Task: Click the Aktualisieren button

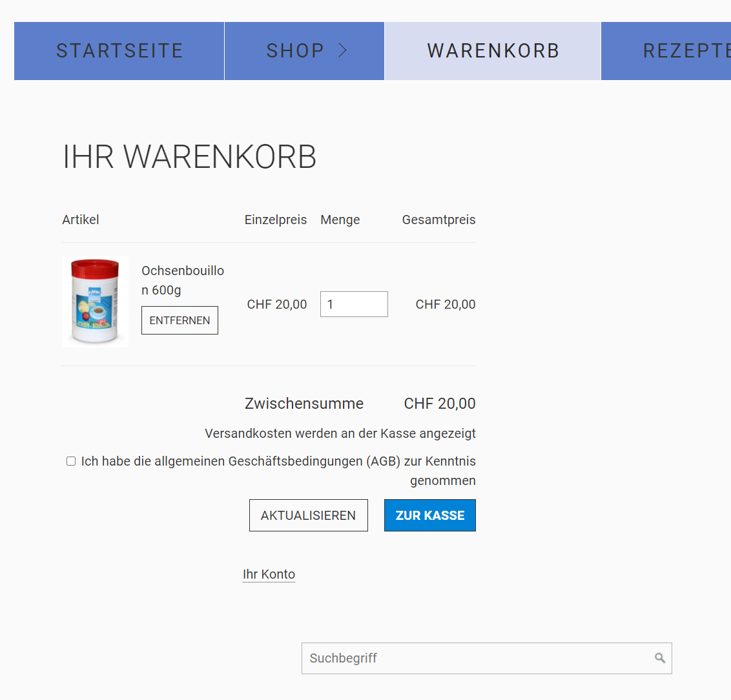Action: (309, 515)
